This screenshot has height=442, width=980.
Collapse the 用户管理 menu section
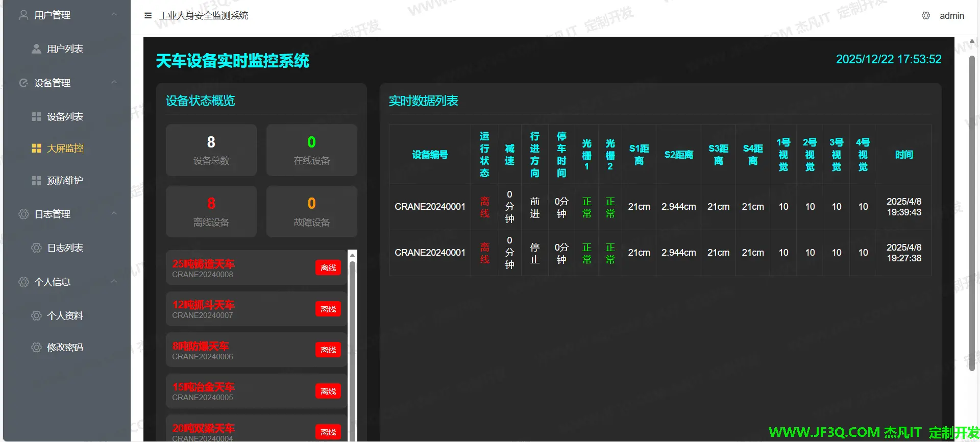[114, 15]
